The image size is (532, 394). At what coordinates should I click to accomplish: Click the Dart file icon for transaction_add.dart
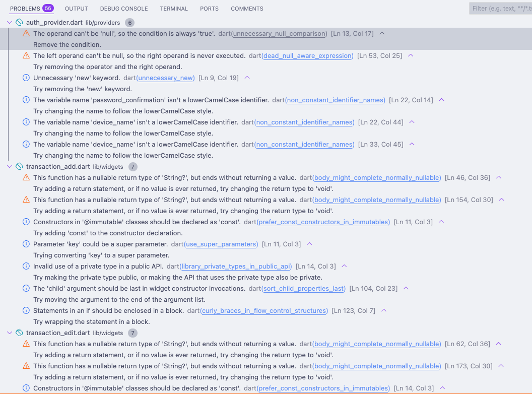pyautogui.click(x=19, y=167)
